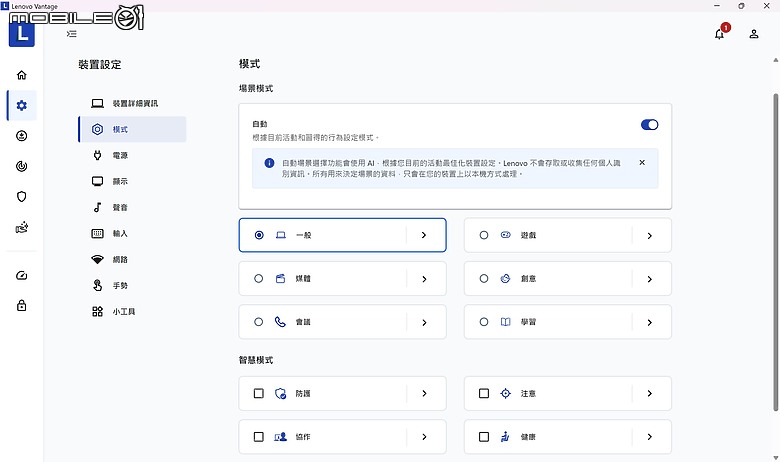The width and height of the screenshot is (780, 462).
Task: Open 模式 in settings menu
Action: point(132,129)
